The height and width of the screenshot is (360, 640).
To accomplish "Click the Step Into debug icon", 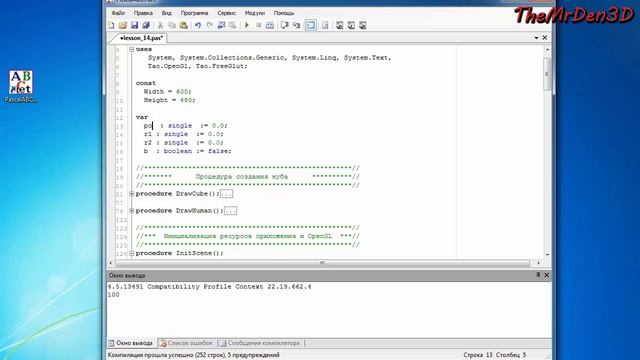I will [296, 25].
